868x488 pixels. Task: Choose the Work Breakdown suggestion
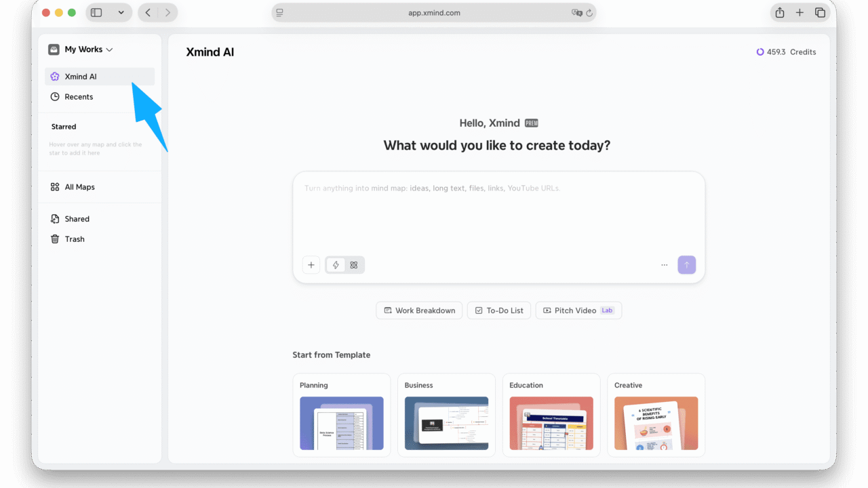click(420, 310)
